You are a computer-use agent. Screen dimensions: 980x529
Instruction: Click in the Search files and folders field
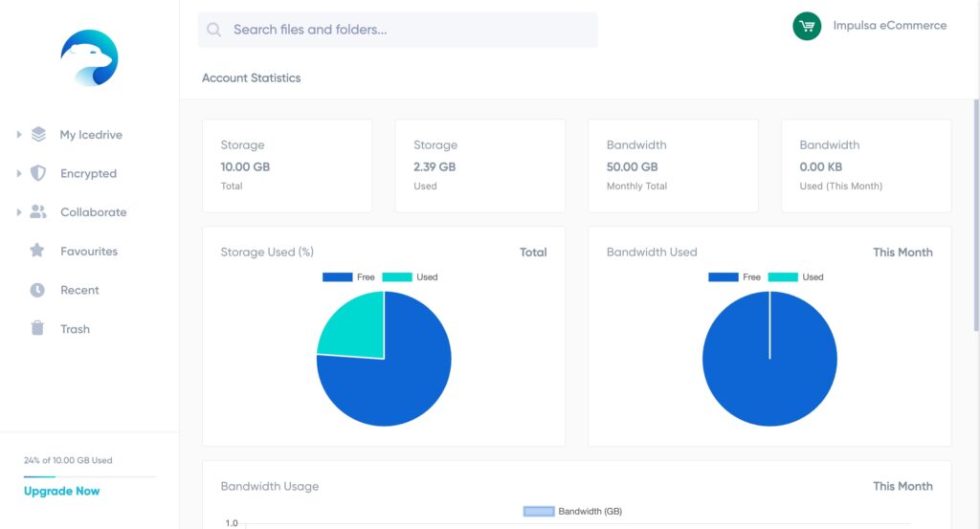[407, 30]
